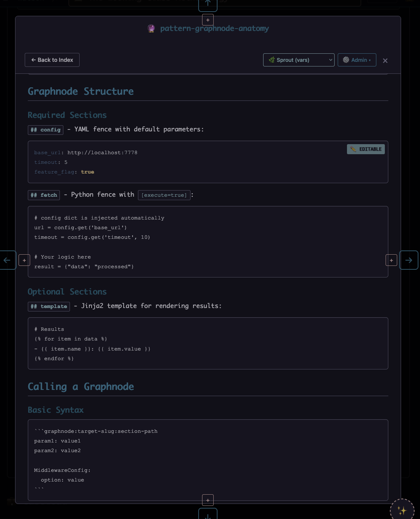The image size is (420, 519).
Task: Click the plus button on right edge
Action: point(391,260)
